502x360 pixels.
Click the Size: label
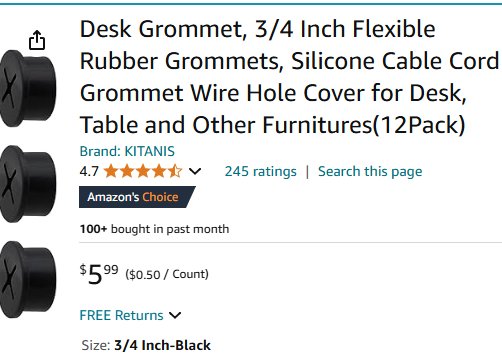tap(96, 345)
